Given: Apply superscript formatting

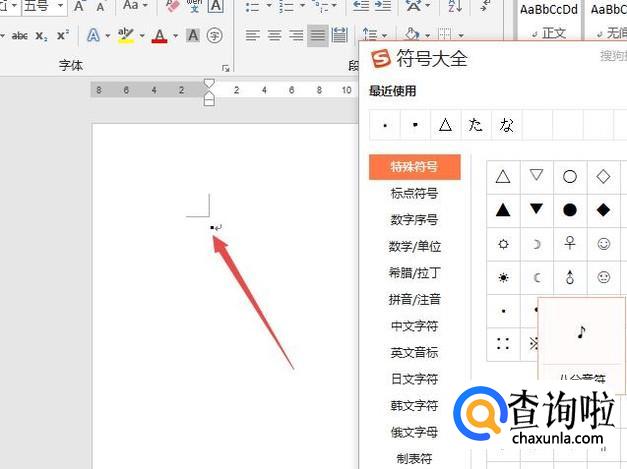Looking at the screenshot, I should coord(62,36).
